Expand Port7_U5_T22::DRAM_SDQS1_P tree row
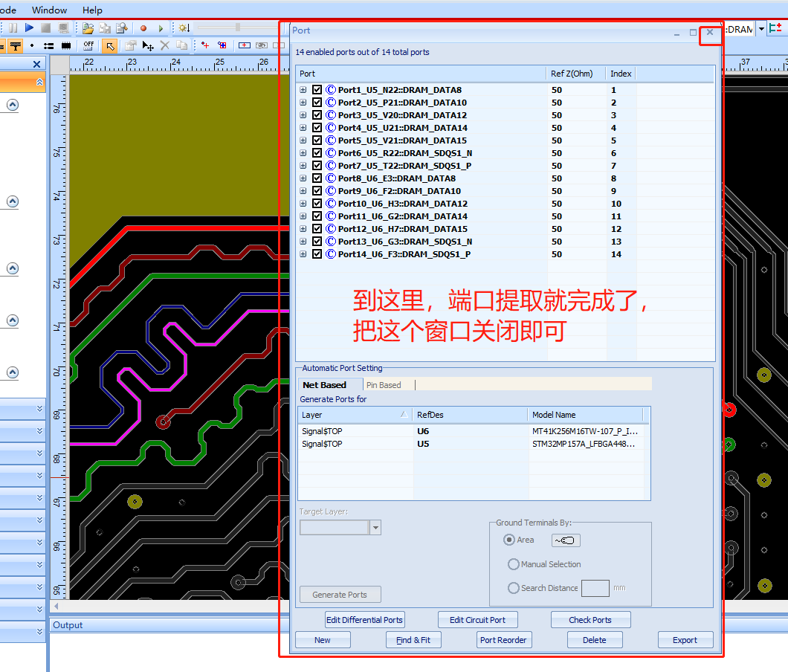 pyautogui.click(x=303, y=165)
